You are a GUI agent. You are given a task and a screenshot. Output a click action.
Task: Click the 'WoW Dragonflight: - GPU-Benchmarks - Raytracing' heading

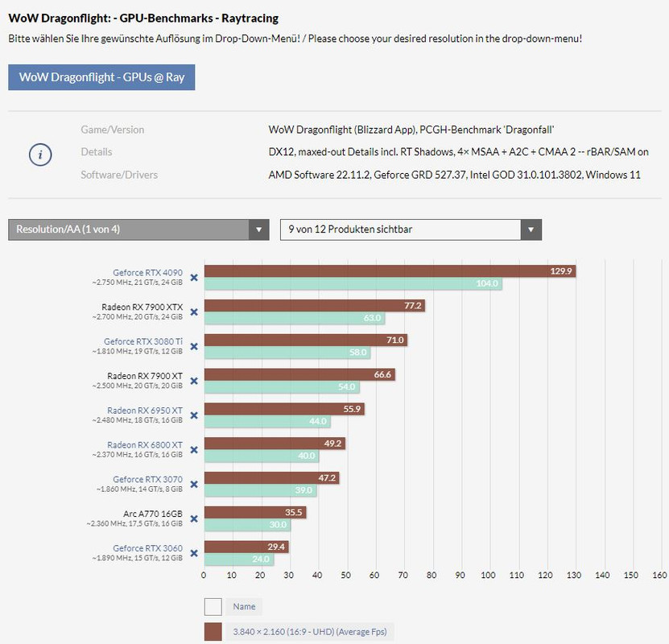coord(143,19)
